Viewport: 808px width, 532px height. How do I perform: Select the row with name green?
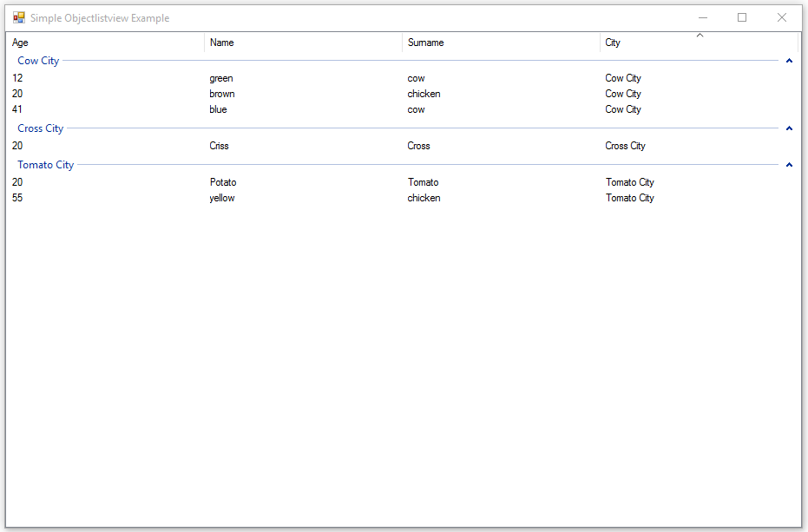(x=221, y=78)
